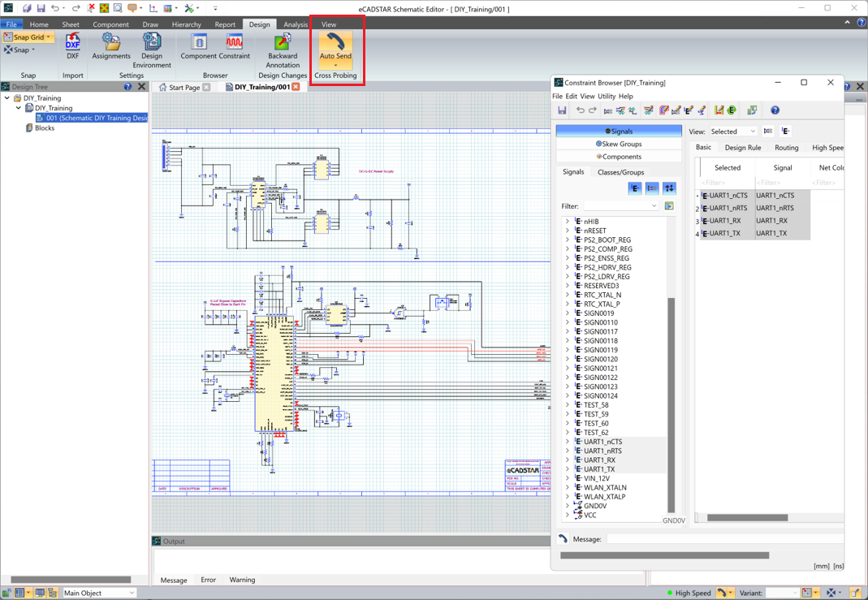Open the View Selected dropdown
This screenshot has height=600, width=868.
point(733,132)
